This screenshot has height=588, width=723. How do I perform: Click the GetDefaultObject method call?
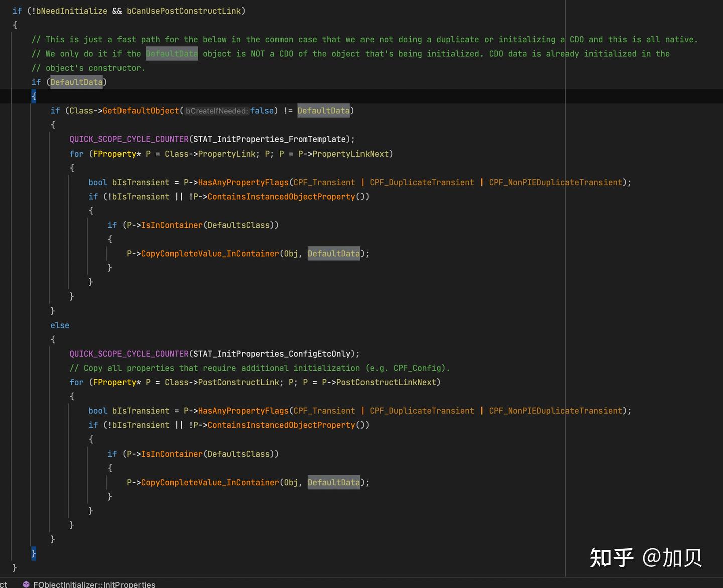[141, 111]
